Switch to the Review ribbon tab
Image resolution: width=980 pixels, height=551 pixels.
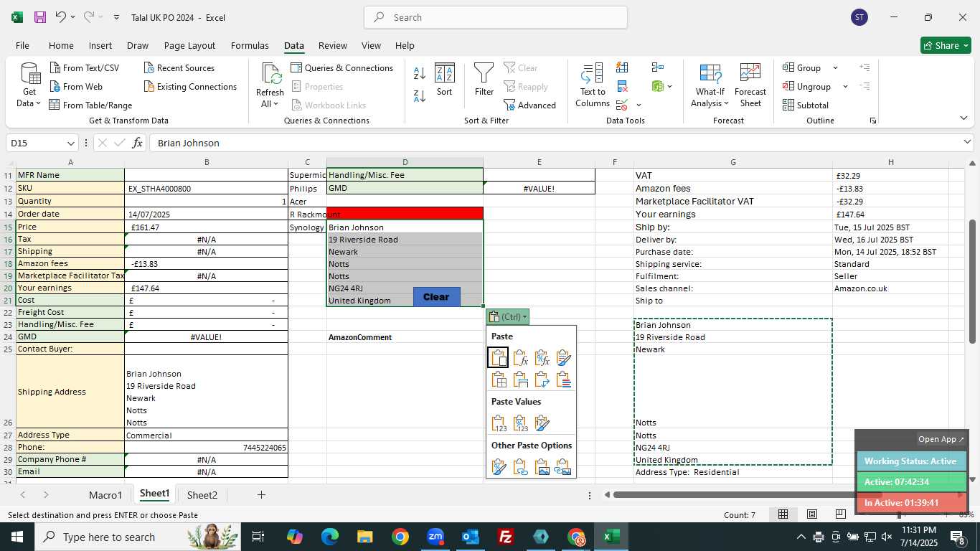pyautogui.click(x=332, y=45)
